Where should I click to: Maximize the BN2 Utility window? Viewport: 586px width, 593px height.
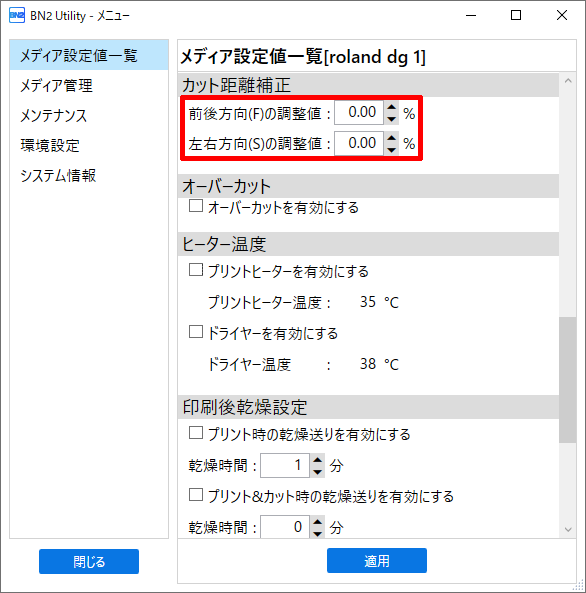point(516,16)
